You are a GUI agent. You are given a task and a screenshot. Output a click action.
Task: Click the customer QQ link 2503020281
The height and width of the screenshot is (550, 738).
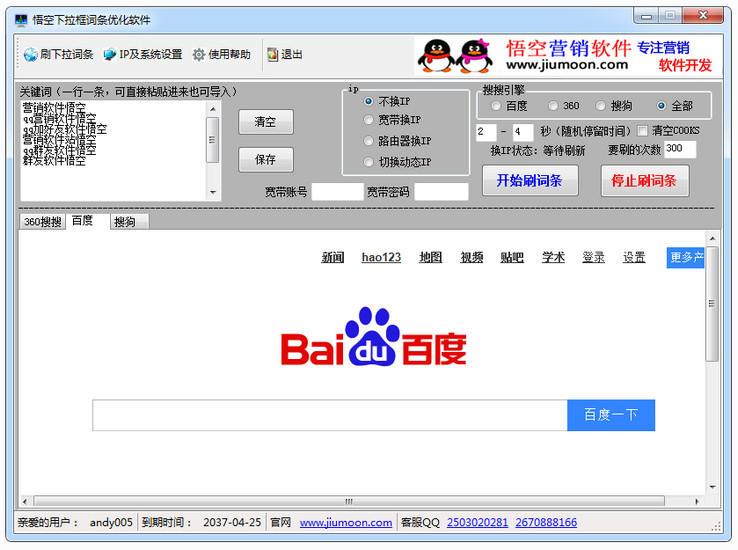[477, 522]
